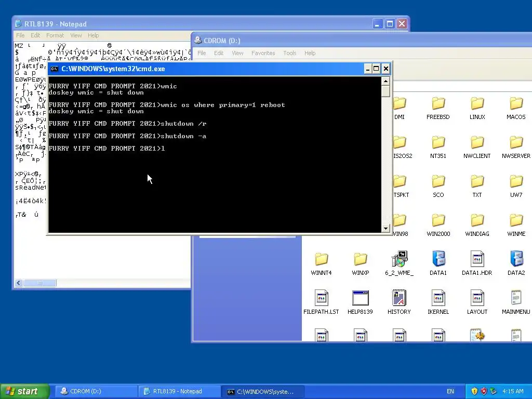Open the TXT folder

coord(477,186)
